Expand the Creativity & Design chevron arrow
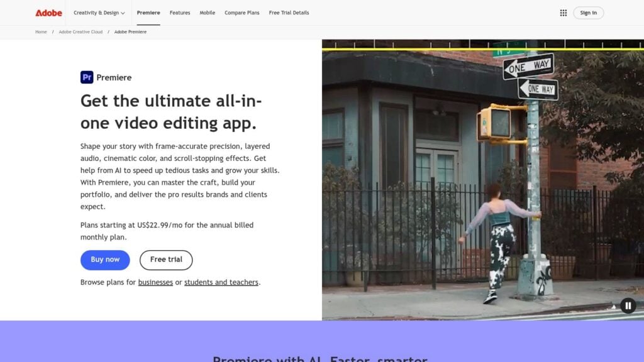Screen dimensions: 644x362 [123, 13]
